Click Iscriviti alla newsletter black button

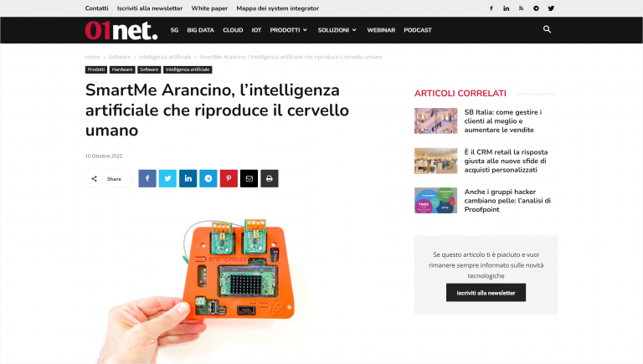click(486, 293)
